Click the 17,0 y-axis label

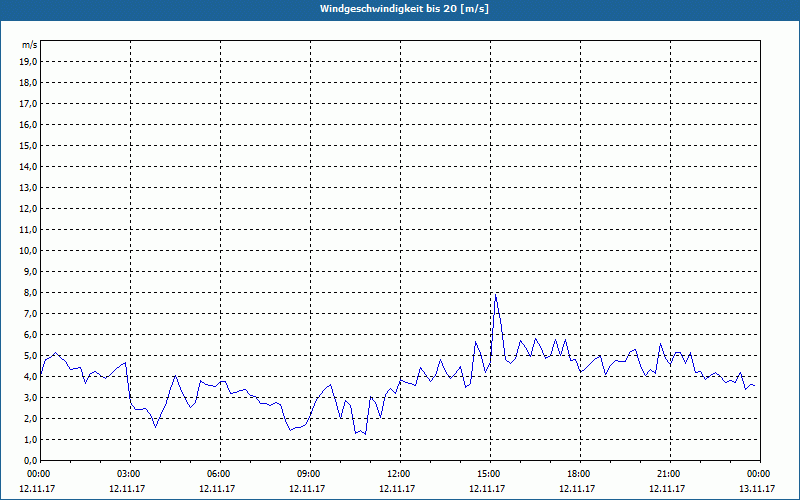point(28,104)
